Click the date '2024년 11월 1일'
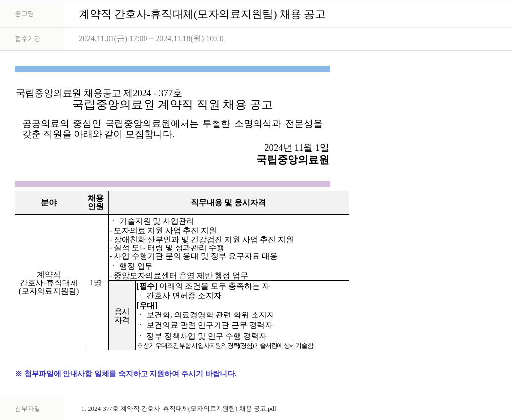This screenshot has height=420, width=512. pos(296,148)
